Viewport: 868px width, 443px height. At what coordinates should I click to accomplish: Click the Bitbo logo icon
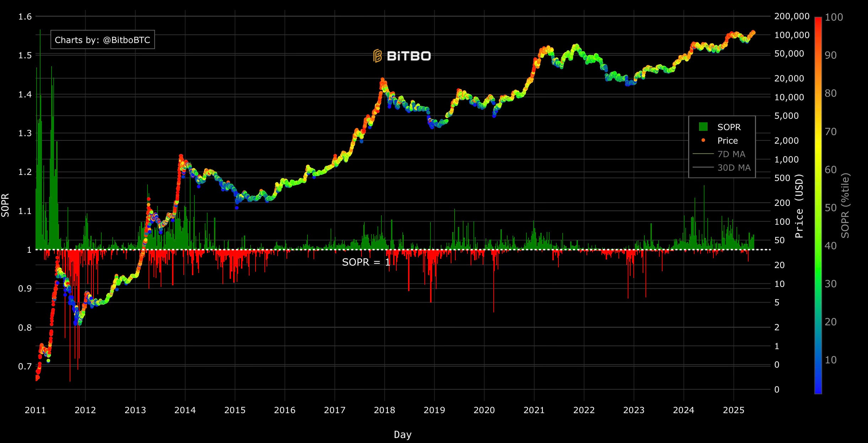click(377, 56)
